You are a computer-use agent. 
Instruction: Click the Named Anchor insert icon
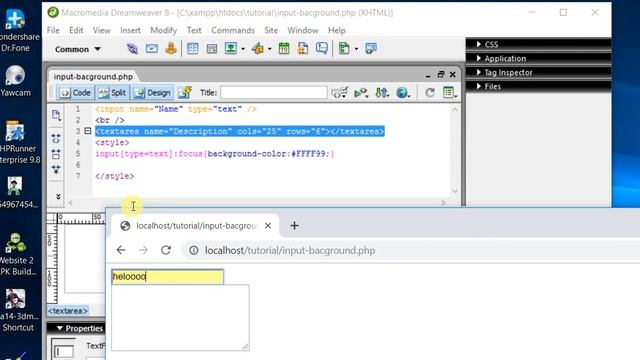click(171, 49)
